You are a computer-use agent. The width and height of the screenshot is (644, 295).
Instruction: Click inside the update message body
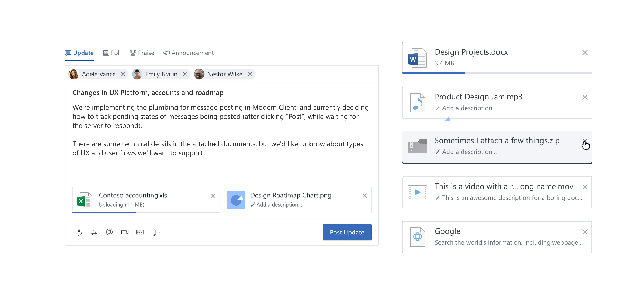point(220,130)
